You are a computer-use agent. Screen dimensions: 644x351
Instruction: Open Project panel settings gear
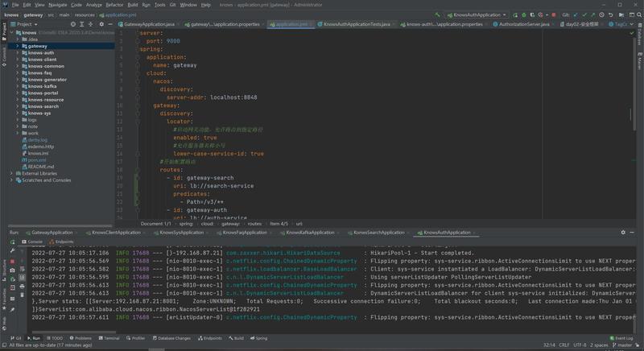pyautogui.click(x=101, y=24)
